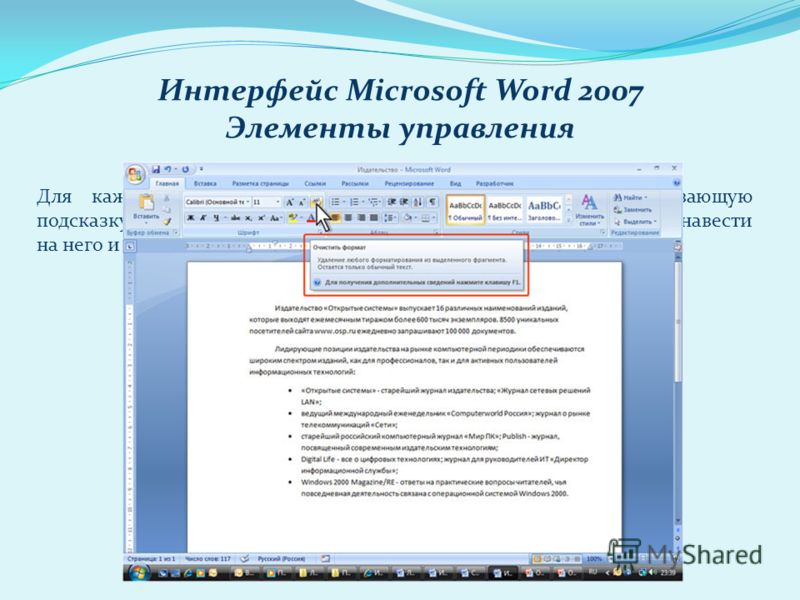Open the Рассылки ribbon tab
The height and width of the screenshot is (600, 800).
point(355,184)
